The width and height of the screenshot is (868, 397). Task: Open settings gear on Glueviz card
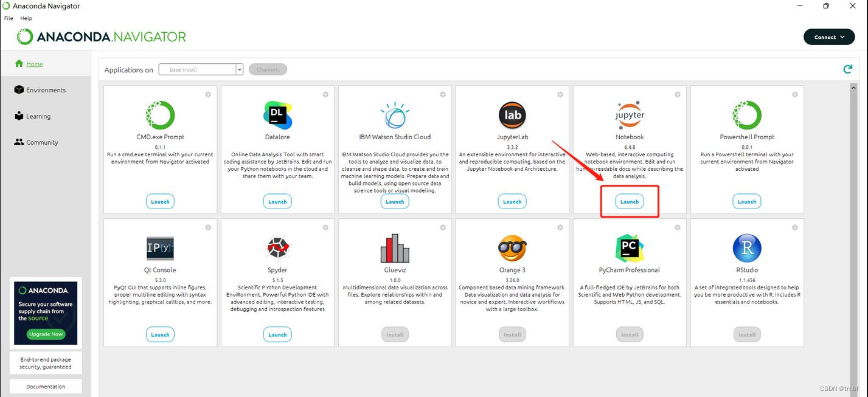click(x=443, y=228)
